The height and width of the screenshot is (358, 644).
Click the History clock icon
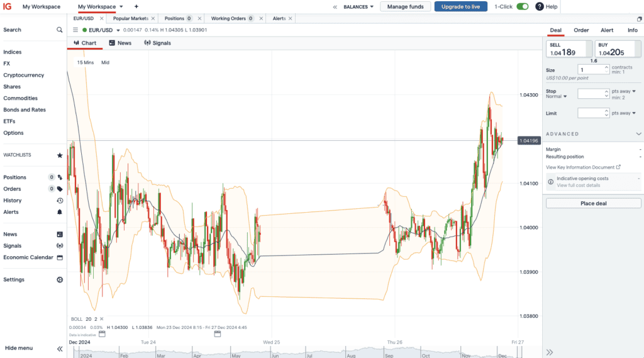[x=60, y=201]
